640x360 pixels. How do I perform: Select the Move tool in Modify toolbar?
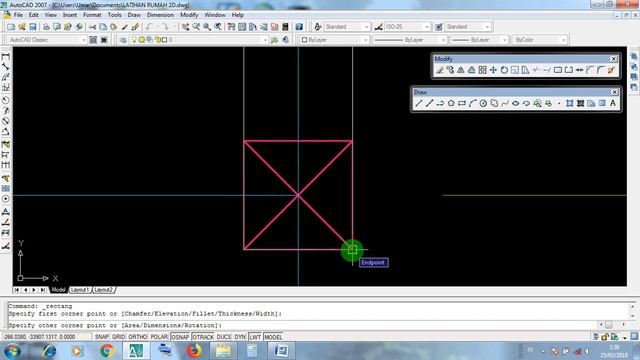(493, 70)
